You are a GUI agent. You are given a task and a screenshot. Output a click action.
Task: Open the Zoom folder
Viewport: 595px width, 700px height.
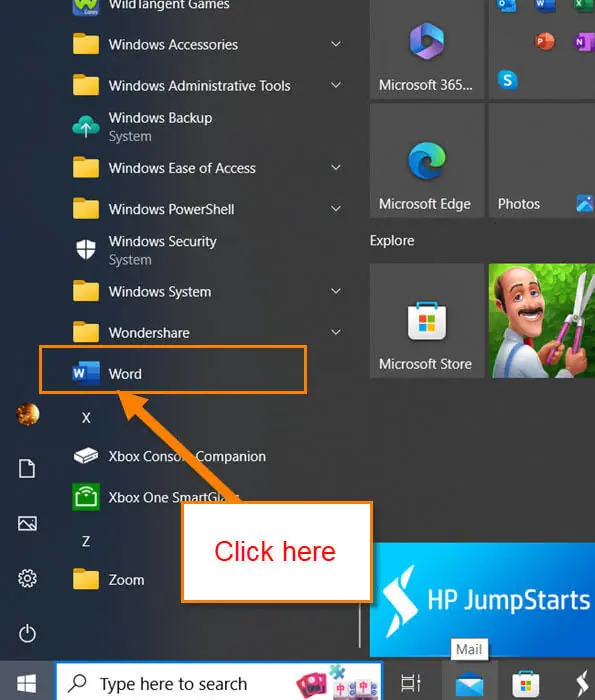pyautogui.click(x=108, y=579)
